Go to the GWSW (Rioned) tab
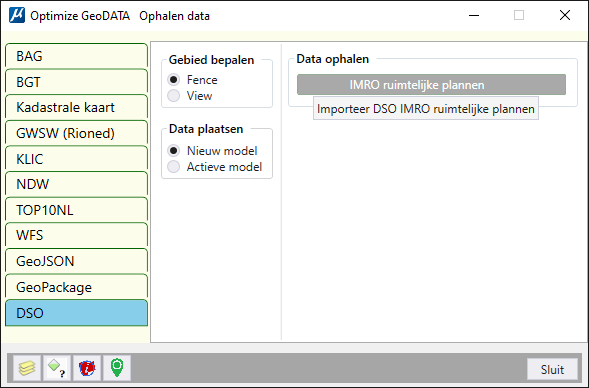Screen dimensions: 589x388 [x=76, y=133]
